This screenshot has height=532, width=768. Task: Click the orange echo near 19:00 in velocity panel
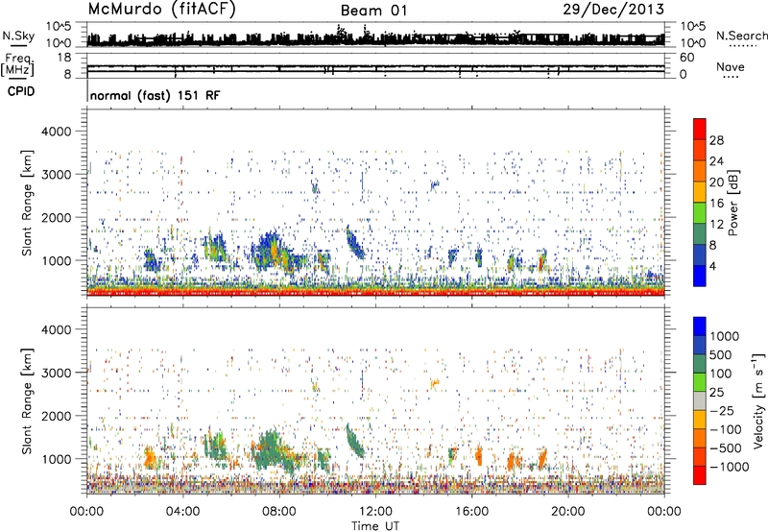[542, 459]
